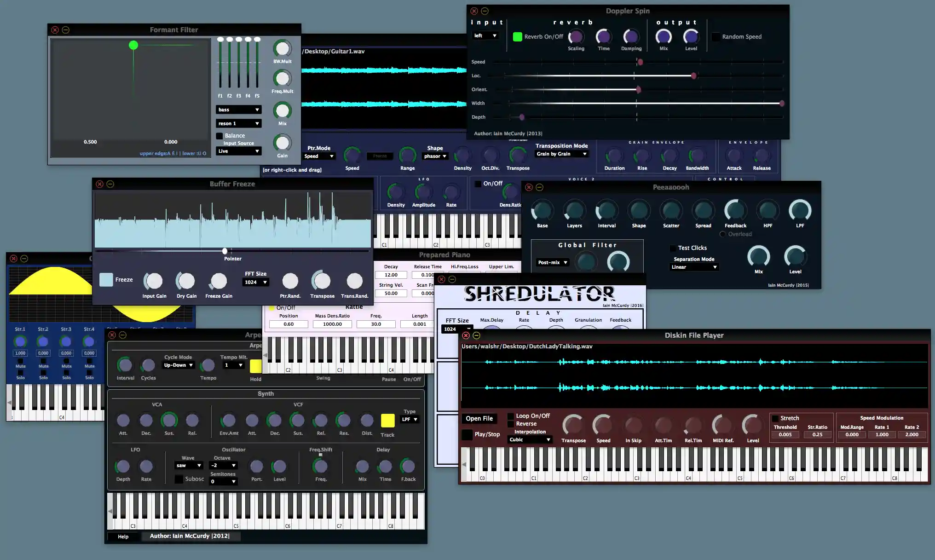Open the Interpolation dropdown showing Cubic

pyautogui.click(x=529, y=439)
